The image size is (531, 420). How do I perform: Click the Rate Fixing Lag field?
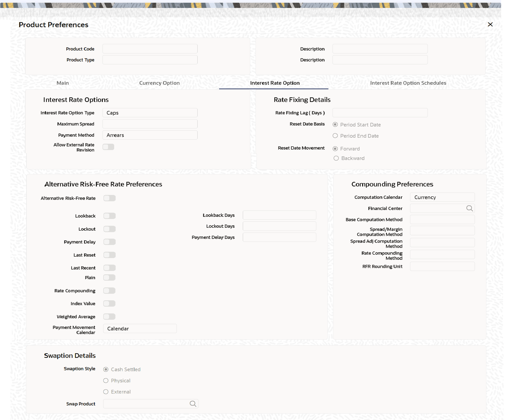(x=380, y=113)
